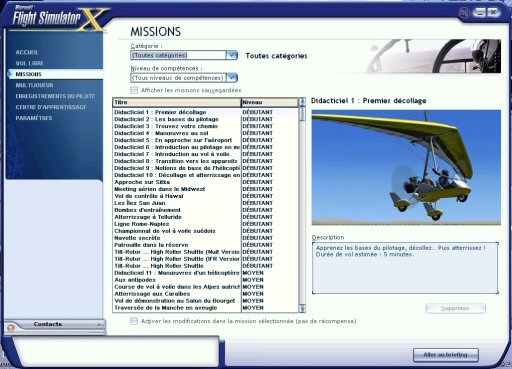Open the VOL LIBRE menu item

click(x=29, y=63)
